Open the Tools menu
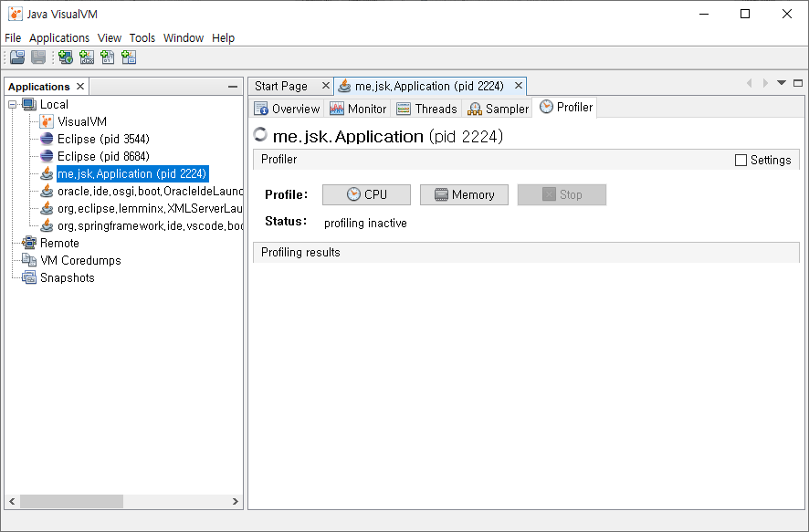 coord(142,38)
